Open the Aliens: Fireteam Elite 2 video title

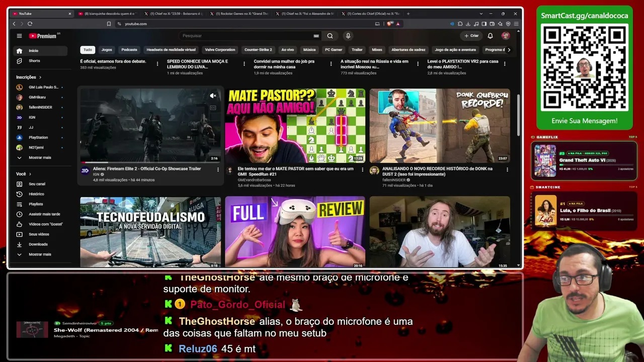(147, 169)
